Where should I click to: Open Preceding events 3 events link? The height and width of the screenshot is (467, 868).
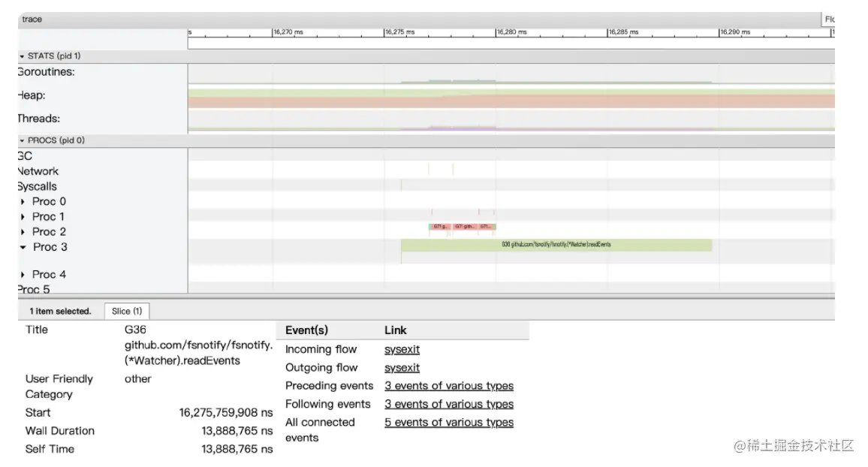(449, 386)
